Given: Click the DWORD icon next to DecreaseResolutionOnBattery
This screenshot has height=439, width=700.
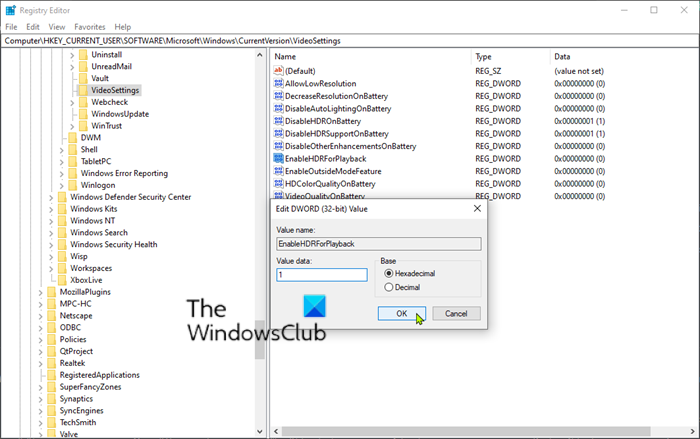Looking at the screenshot, I should click(x=279, y=96).
